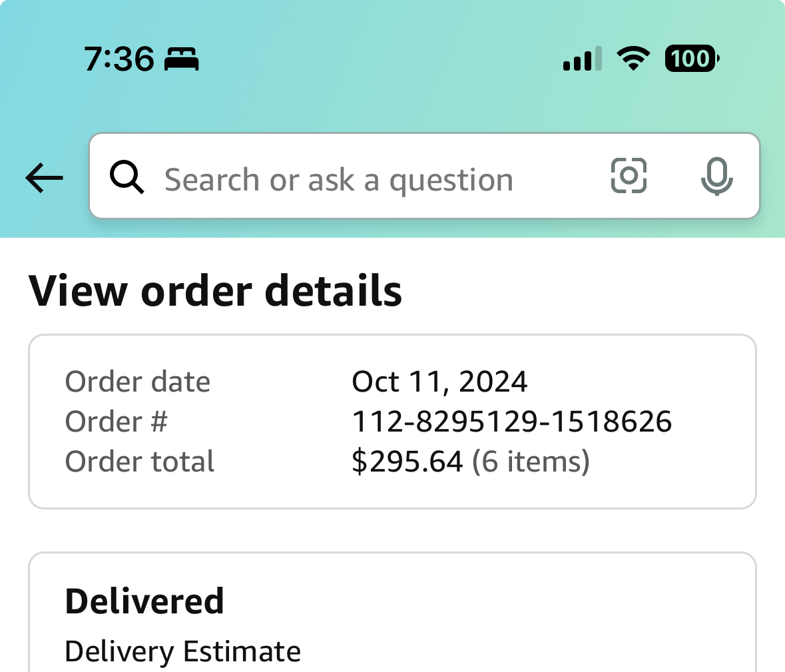Tap the (6 items) text

[x=531, y=461]
